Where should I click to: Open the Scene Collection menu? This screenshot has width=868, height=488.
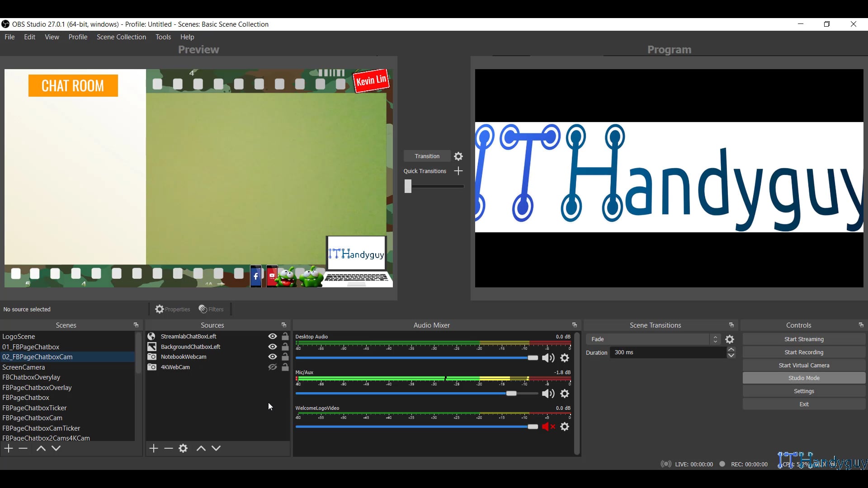point(121,37)
